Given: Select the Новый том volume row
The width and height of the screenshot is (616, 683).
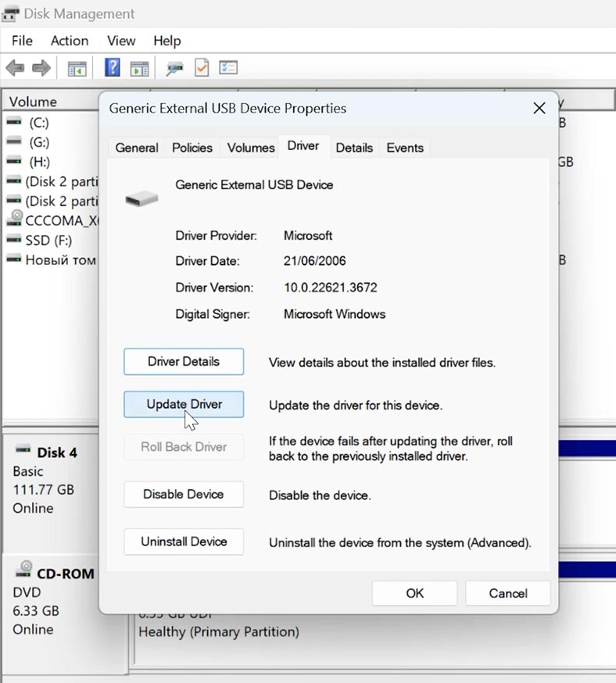Looking at the screenshot, I should click(51, 259).
